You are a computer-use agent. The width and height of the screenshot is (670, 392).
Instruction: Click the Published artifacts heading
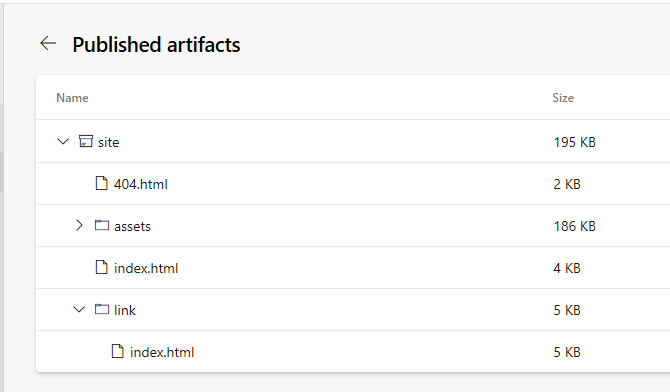tap(156, 45)
